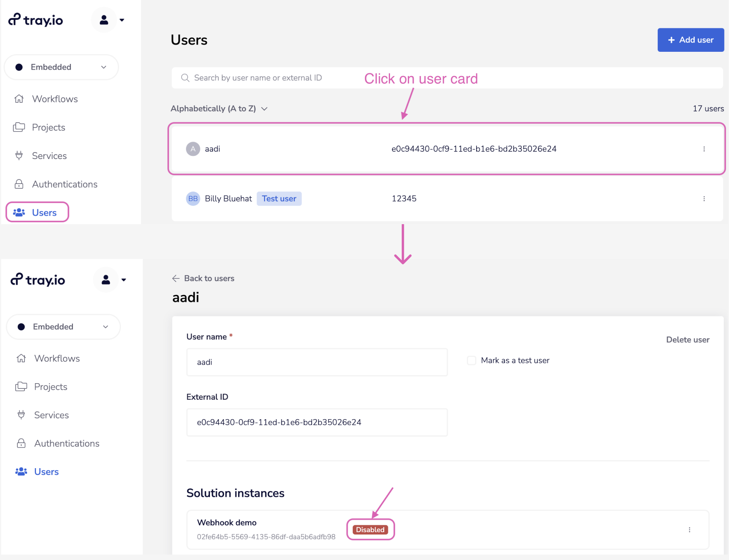Open Webhook demo instance options menu

(689, 530)
